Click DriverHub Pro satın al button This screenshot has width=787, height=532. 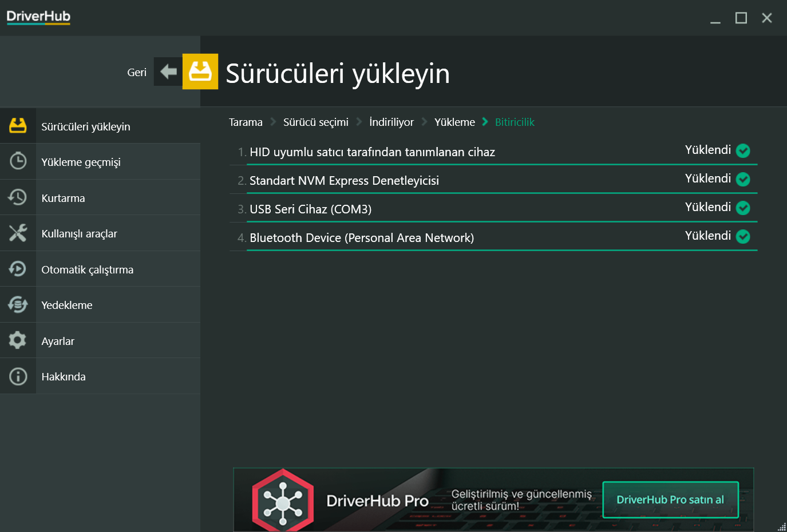[670, 499]
